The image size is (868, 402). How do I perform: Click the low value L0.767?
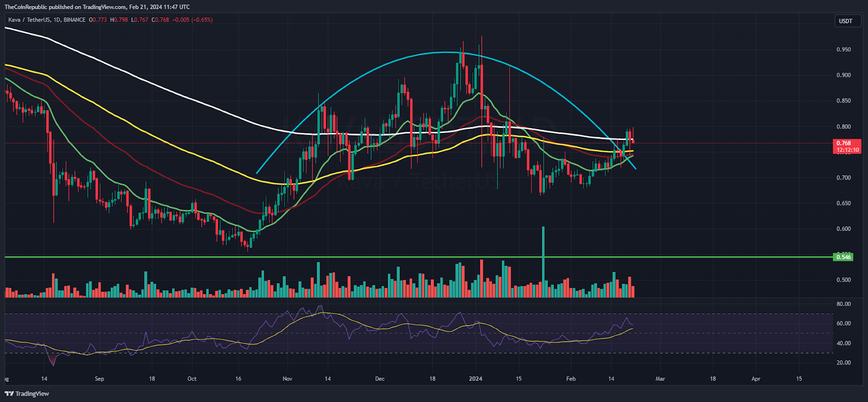(140, 20)
